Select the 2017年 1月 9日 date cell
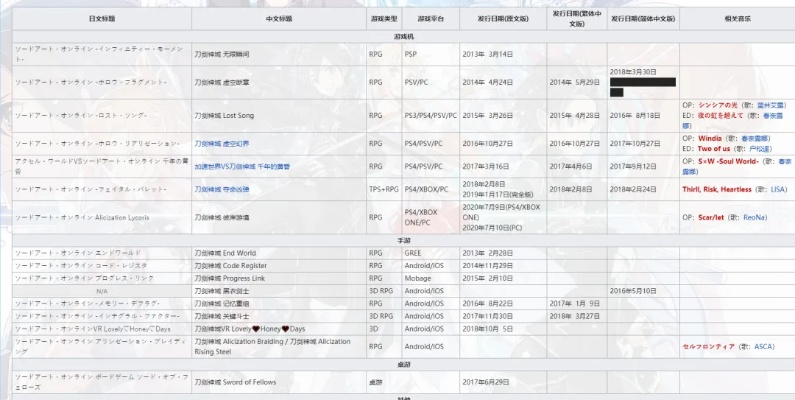This screenshot has height=400, width=795. (x=577, y=304)
